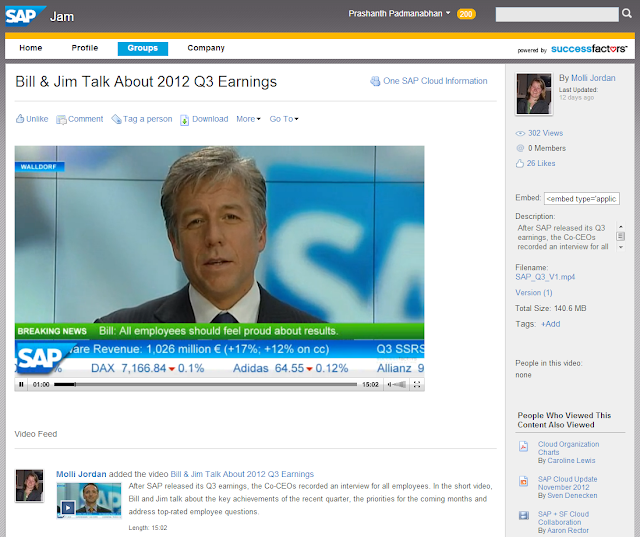This screenshot has width=640, height=537.
Task: Click the 26 Likes link
Action: click(x=541, y=163)
